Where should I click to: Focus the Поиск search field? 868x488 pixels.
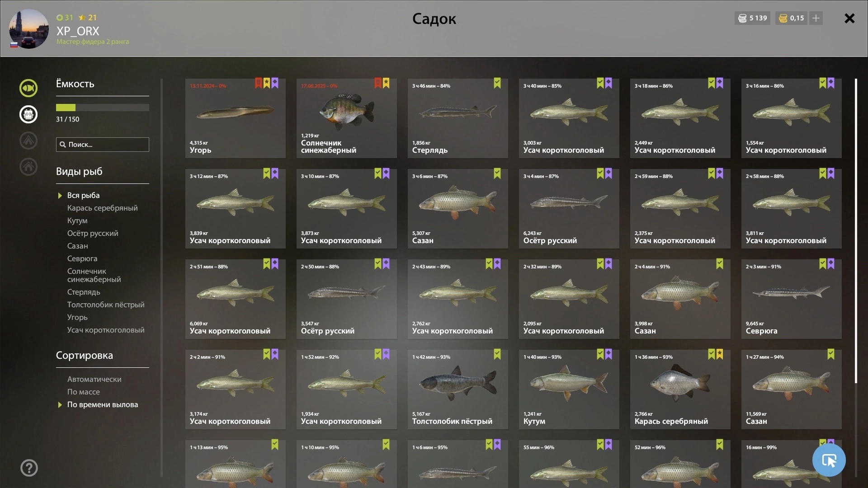(103, 145)
